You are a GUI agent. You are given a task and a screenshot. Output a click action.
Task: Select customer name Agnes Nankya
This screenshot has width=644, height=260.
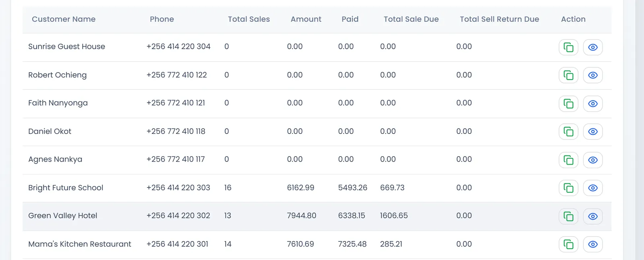coord(55,160)
